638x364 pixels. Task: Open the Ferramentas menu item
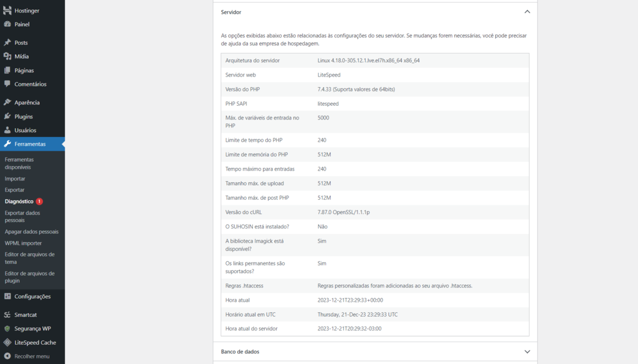tap(27, 143)
